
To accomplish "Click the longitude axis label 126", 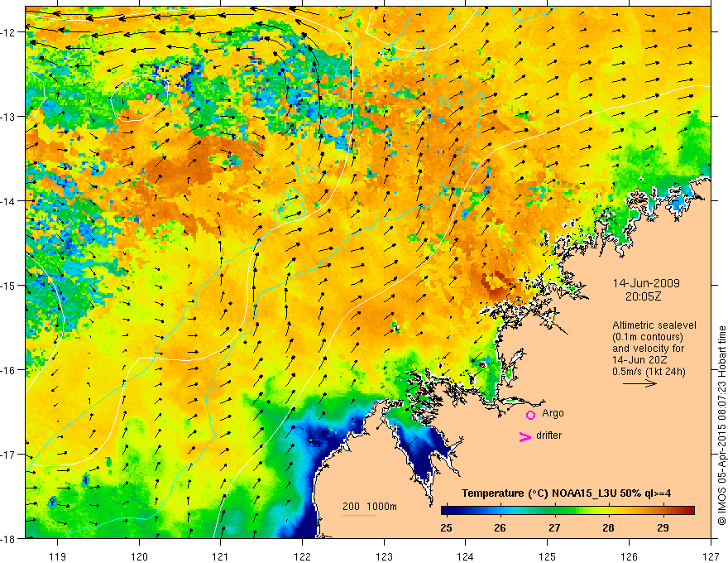I will [x=629, y=556].
